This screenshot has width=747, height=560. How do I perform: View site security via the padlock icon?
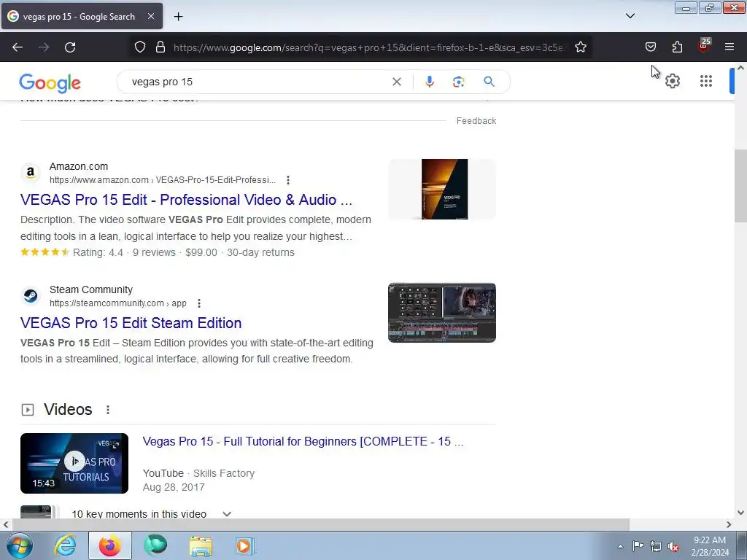pyautogui.click(x=160, y=47)
